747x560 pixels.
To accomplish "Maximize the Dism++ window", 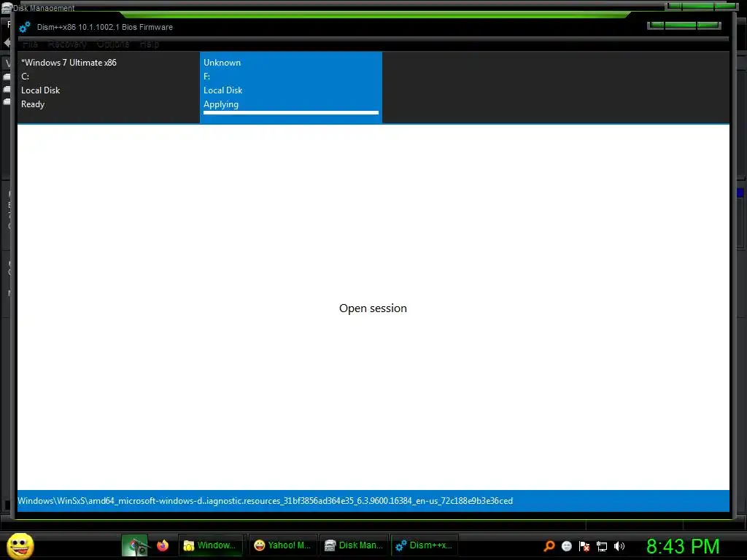I will click(681, 26).
